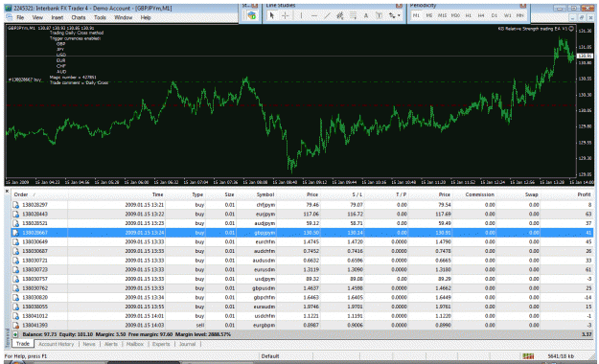Switch to the Alerts tab
Viewport: 599px width, 364px height.
111,344
